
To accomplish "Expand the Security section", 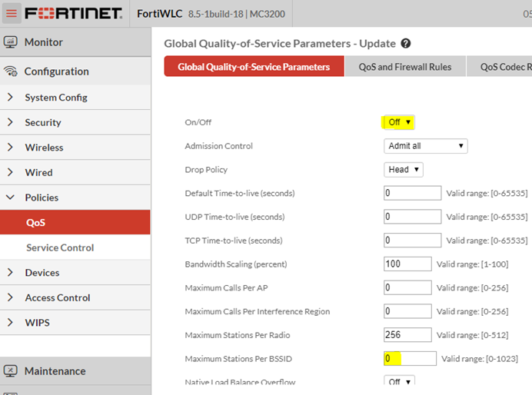I will pos(42,122).
